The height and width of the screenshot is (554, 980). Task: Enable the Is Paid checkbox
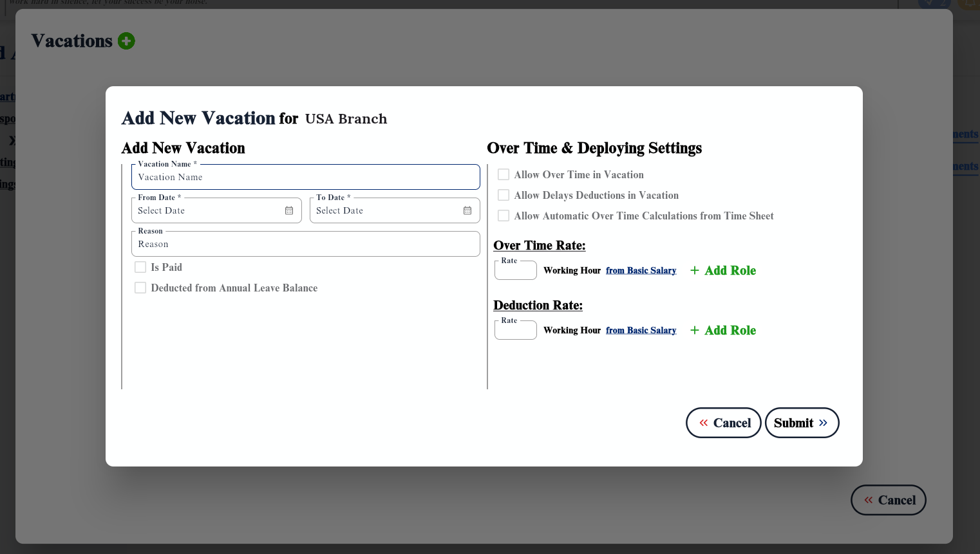click(x=140, y=267)
